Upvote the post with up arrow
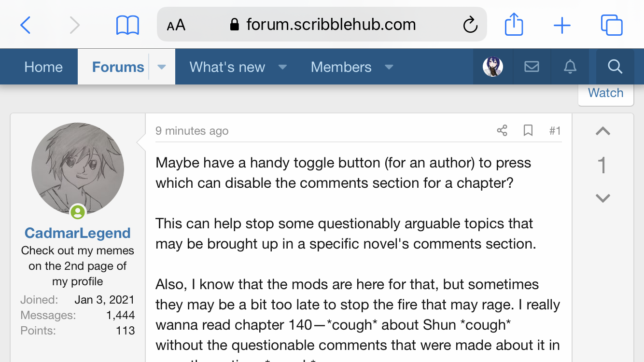This screenshot has width=644, height=362. coord(602,131)
